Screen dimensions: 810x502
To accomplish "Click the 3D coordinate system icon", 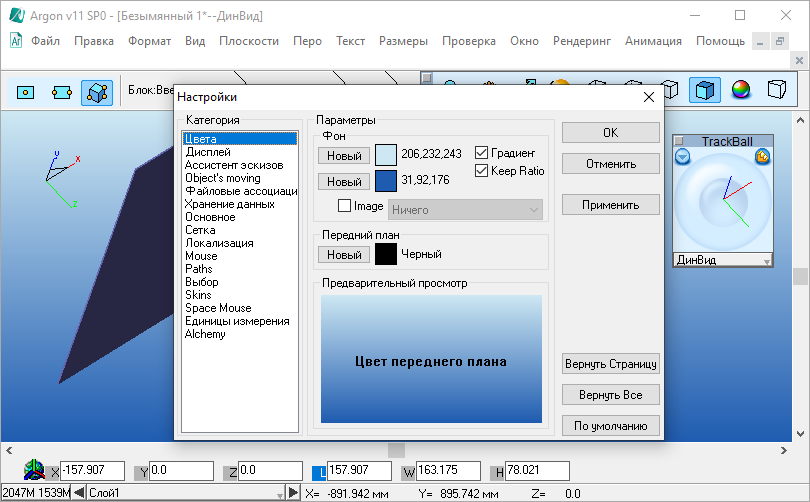I will click(x=34, y=470).
